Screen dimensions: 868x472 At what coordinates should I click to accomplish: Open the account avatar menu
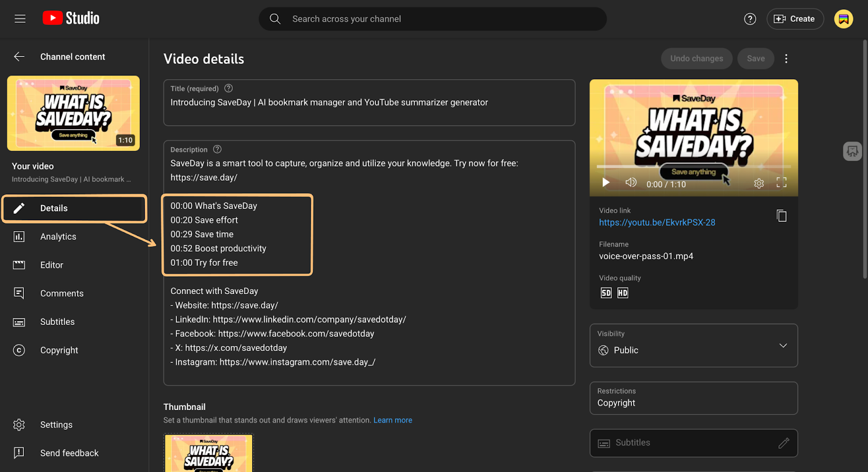point(844,19)
